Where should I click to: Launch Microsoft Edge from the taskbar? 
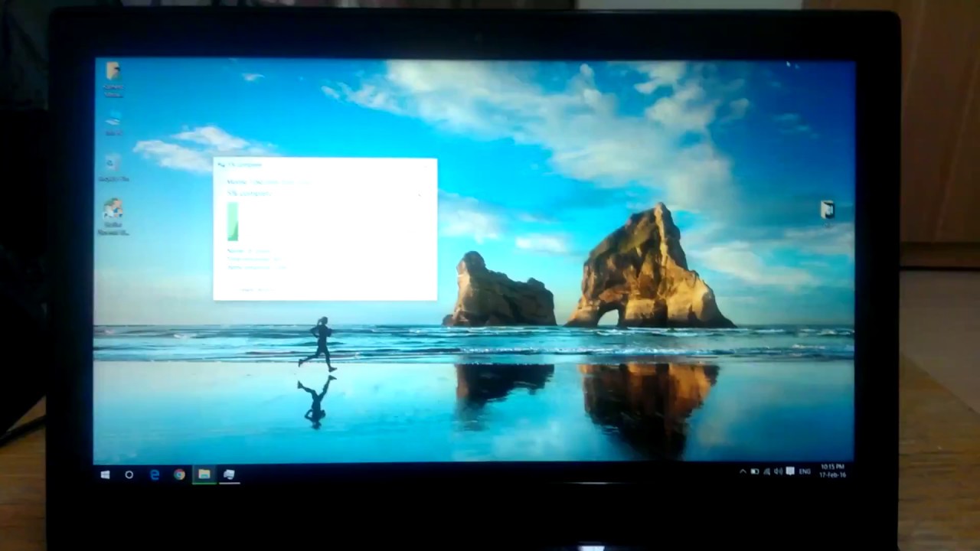154,475
